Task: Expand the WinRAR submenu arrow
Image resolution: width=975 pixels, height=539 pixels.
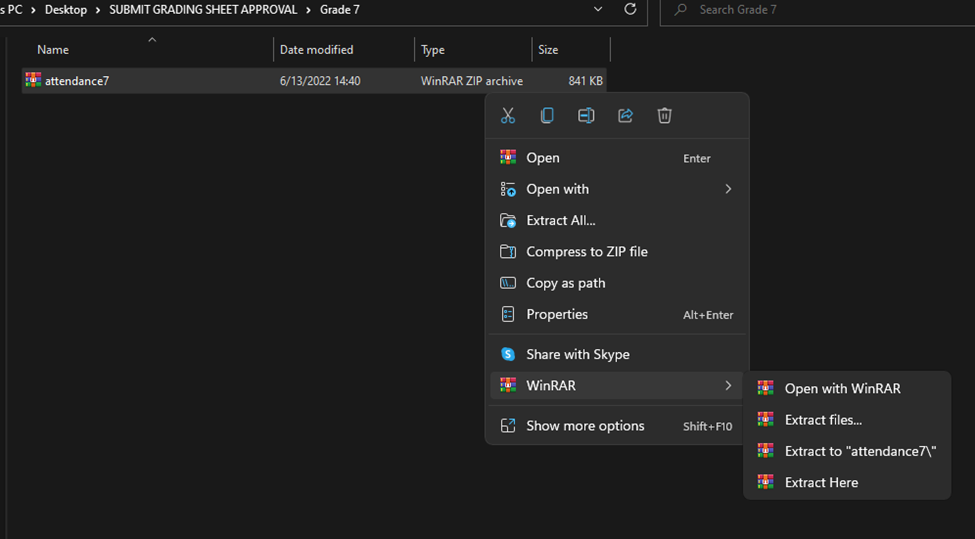Action: coord(728,385)
